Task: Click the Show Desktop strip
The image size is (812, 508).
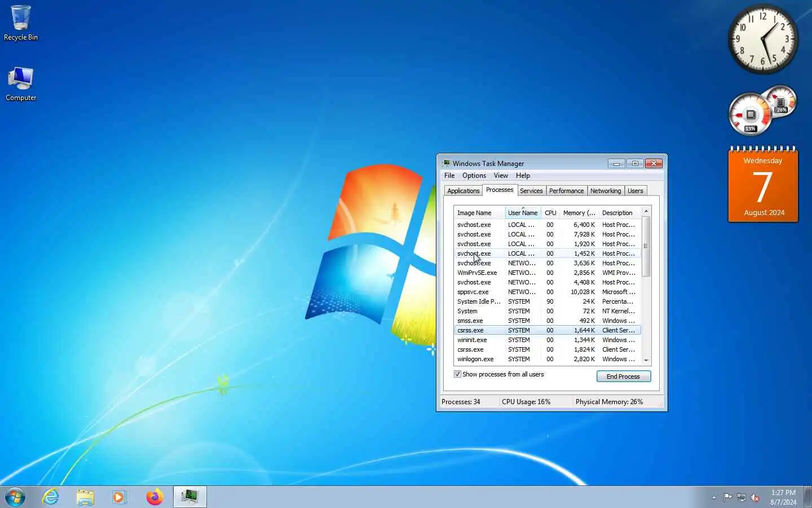Action: pos(807,497)
